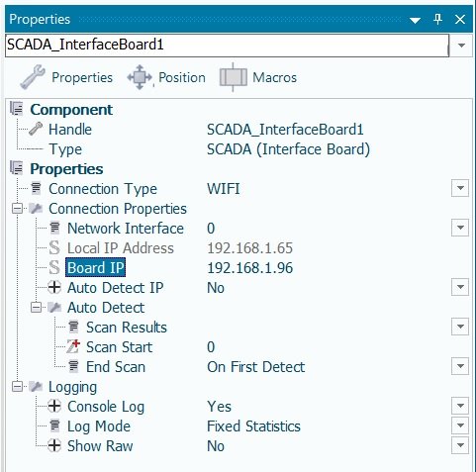Click the Show Raw value No
This screenshot has width=476, height=472.
click(x=216, y=446)
